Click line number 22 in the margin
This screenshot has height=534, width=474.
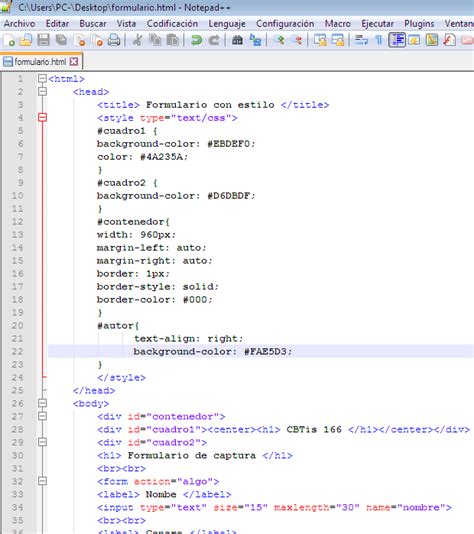pos(17,351)
